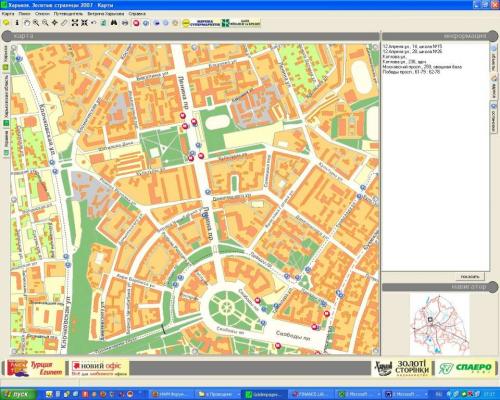Screen dimensions: 500x400
Task: Click the red marker on Свободы пл. bottom
Action: [x=278, y=346]
